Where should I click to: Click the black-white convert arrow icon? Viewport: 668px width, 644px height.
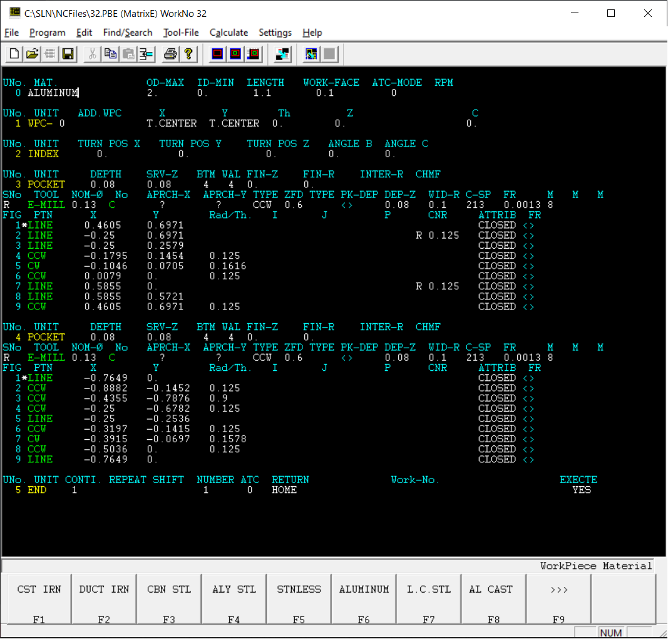click(282, 54)
